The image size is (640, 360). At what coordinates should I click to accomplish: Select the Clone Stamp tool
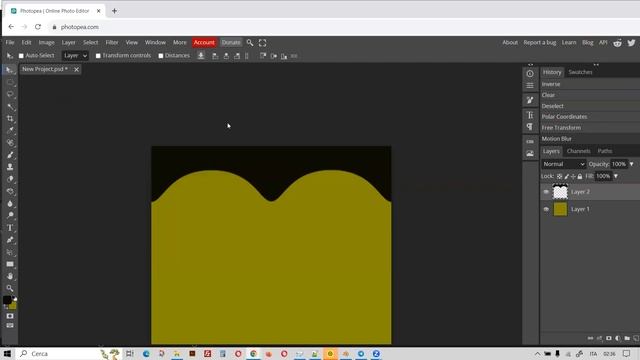tap(10, 167)
